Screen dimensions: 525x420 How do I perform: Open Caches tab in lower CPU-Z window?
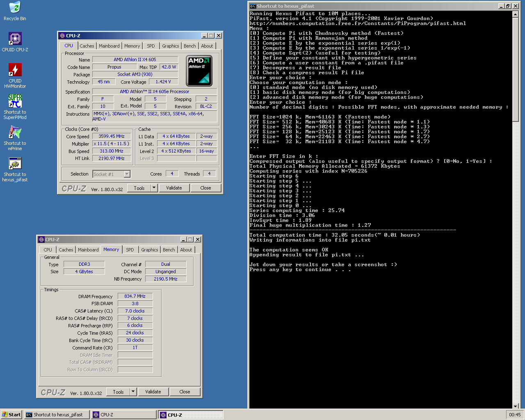point(66,250)
